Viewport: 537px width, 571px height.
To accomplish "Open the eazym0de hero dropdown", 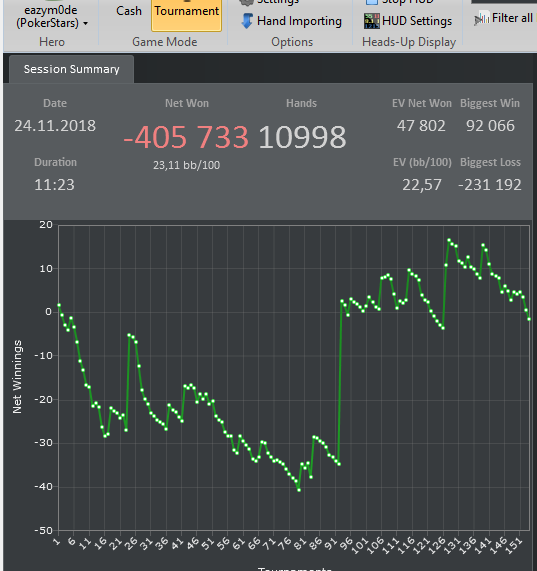I will 52,17.
